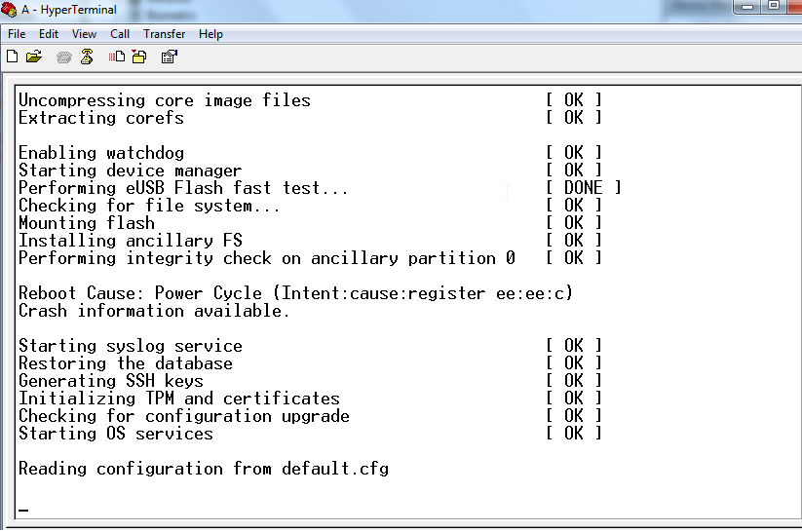Click the line 'Starting syslog service'
This screenshot has height=532, width=802.
coord(131,346)
